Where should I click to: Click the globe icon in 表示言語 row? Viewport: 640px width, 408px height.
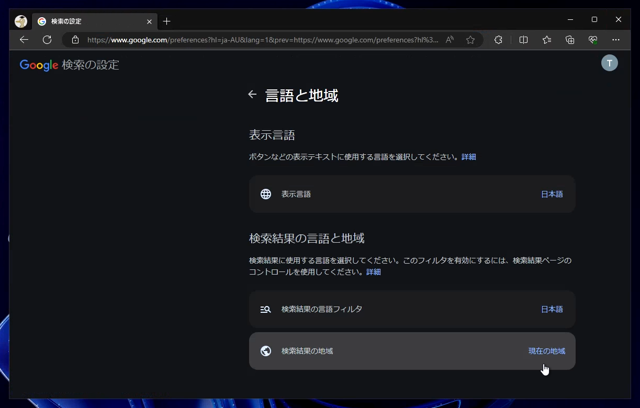[266, 194]
